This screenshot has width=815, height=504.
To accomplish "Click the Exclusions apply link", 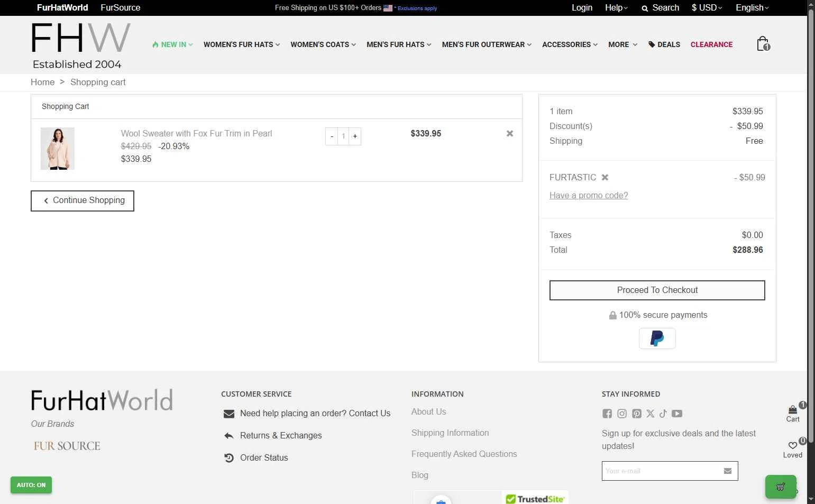I will [417, 8].
